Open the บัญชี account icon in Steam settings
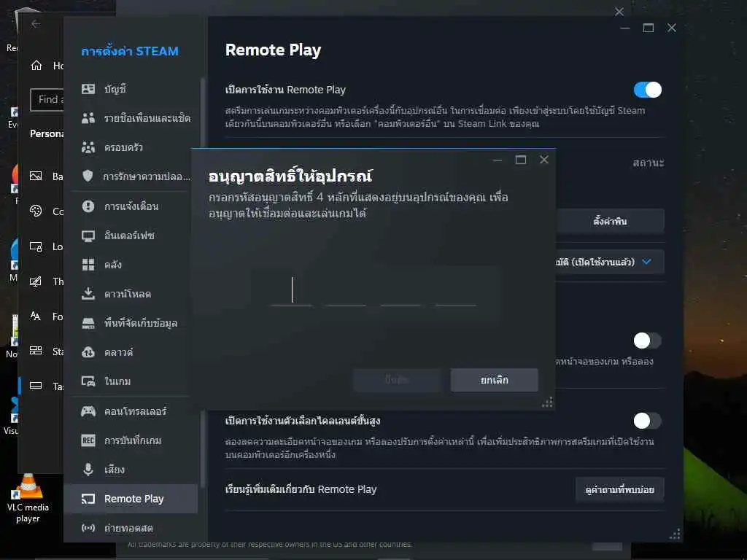Viewport: 747px width, 560px height. (x=88, y=88)
